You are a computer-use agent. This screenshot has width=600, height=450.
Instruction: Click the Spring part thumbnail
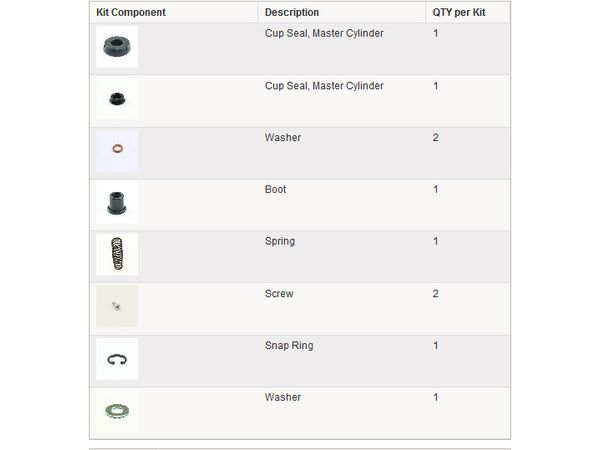pos(117,254)
